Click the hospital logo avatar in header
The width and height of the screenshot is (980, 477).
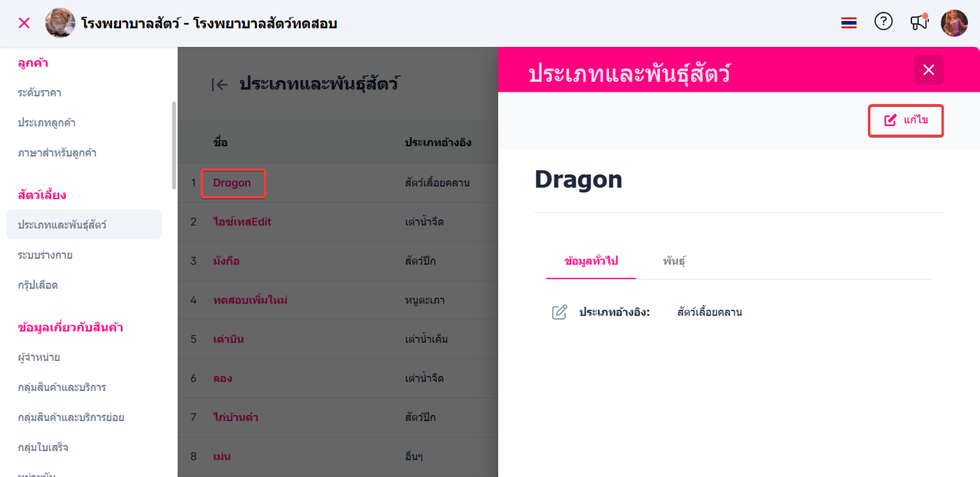60,23
